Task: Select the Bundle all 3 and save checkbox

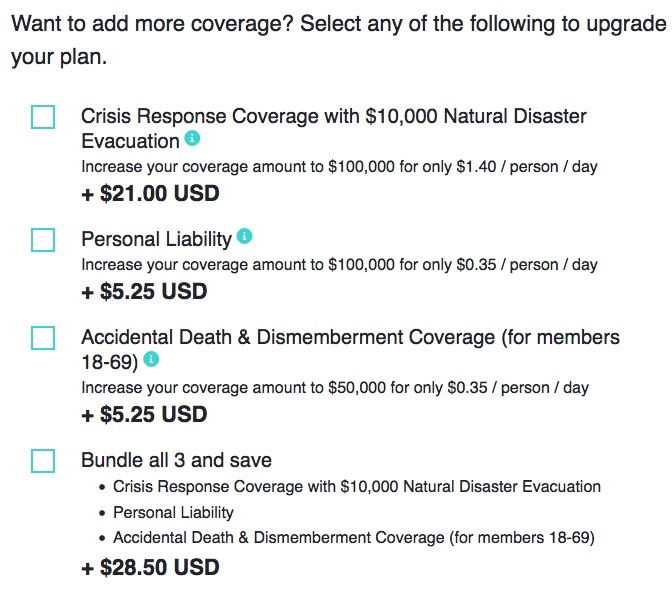Action: 43,461
